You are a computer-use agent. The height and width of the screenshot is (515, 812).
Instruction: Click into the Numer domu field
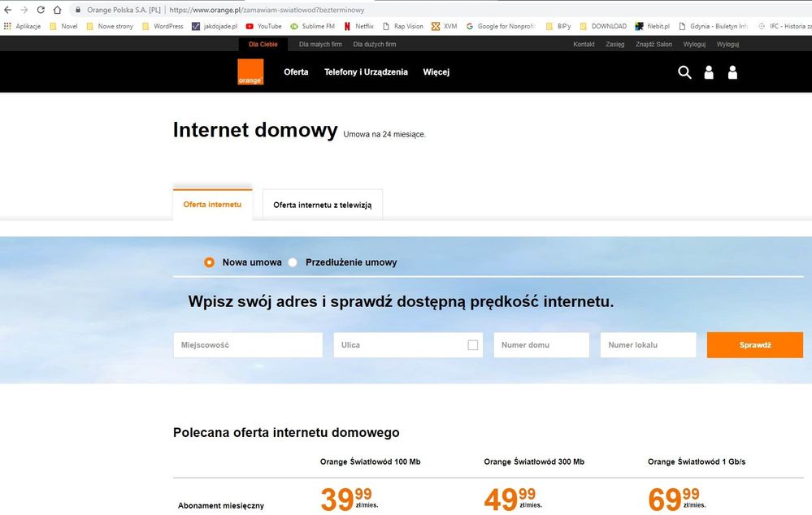(541, 345)
